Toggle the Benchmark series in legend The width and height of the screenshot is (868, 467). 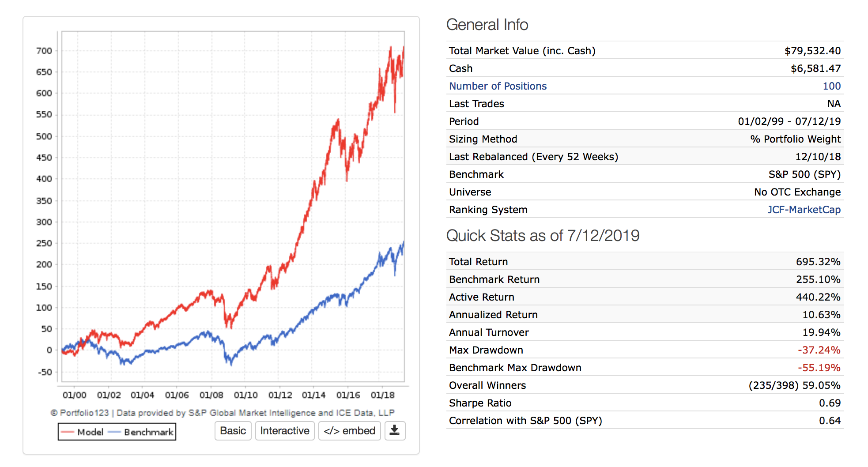pyautogui.click(x=148, y=432)
